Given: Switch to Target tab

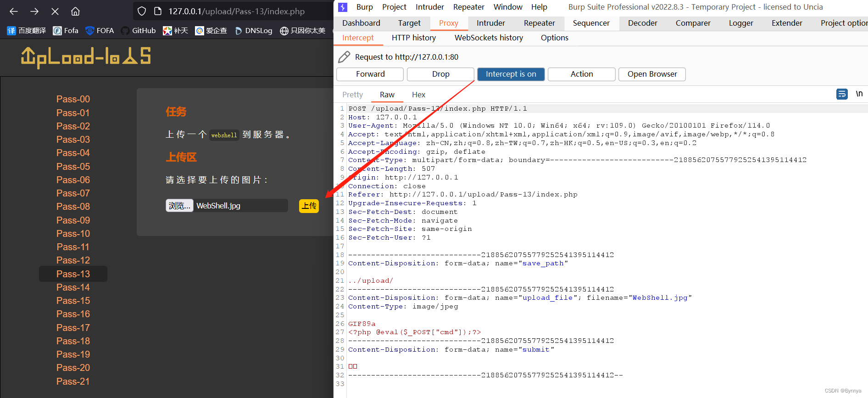Looking at the screenshot, I should (x=409, y=23).
